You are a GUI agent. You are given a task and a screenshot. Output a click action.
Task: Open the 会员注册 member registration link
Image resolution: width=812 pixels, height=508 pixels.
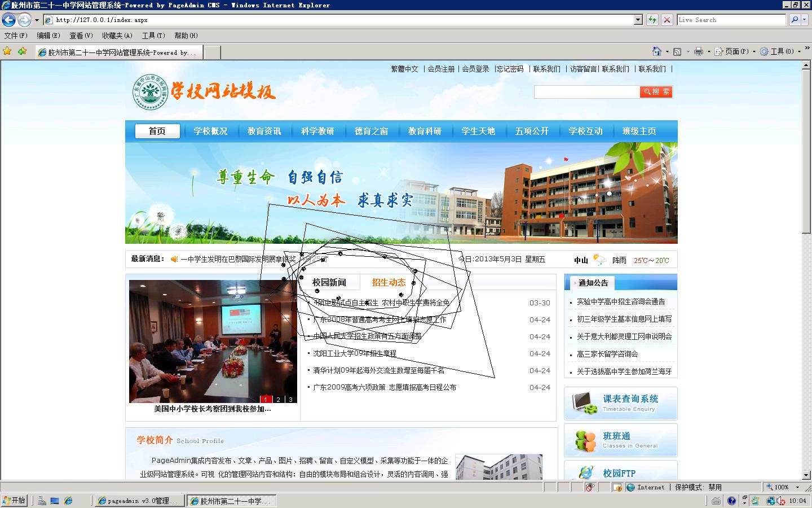coord(440,69)
